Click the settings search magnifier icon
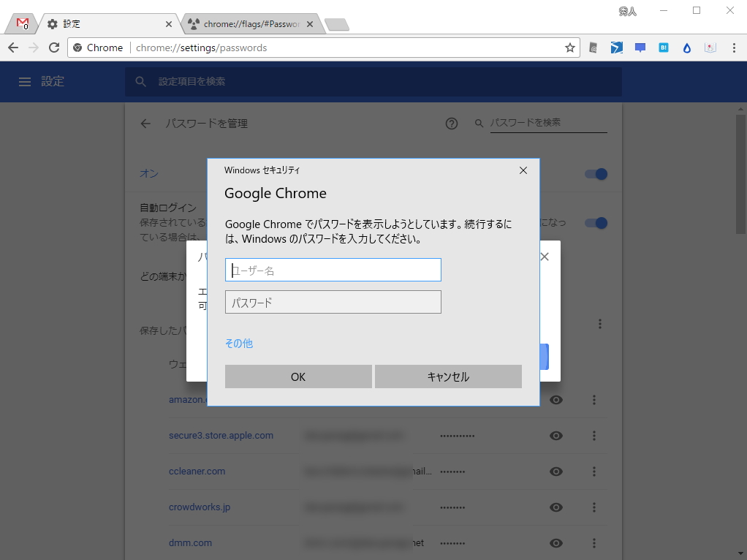The width and height of the screenshot is (747, 560). point(140,82)
